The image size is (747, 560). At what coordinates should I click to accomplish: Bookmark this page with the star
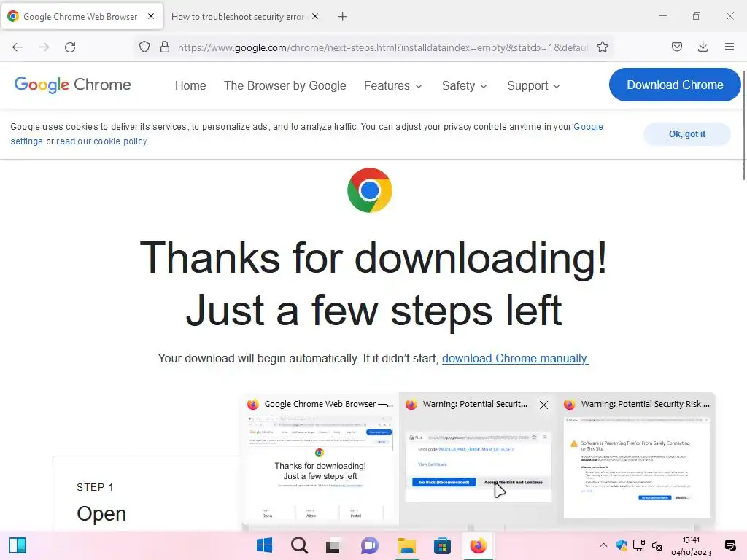[602, 47]
